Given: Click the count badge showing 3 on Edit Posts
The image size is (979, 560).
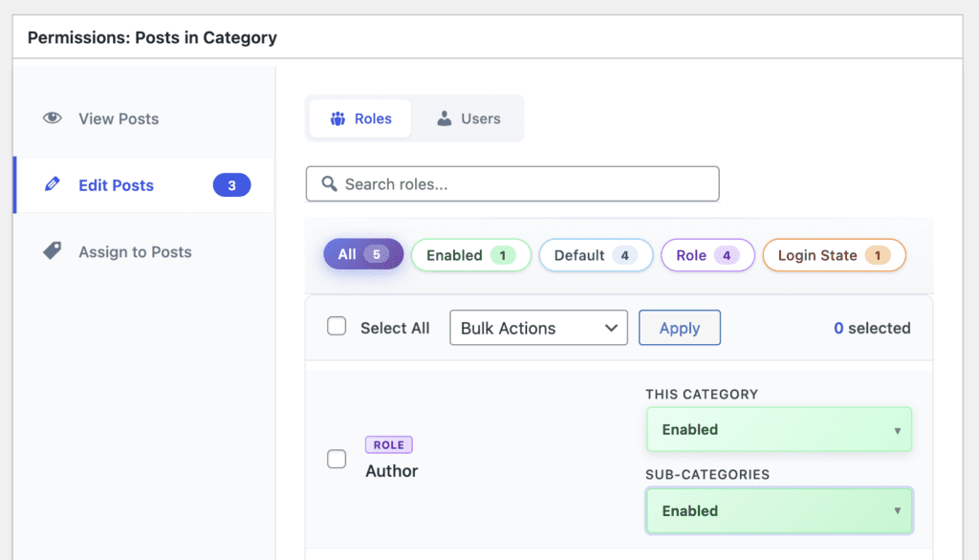Looking at the screenshot, I should pos(231,184).
